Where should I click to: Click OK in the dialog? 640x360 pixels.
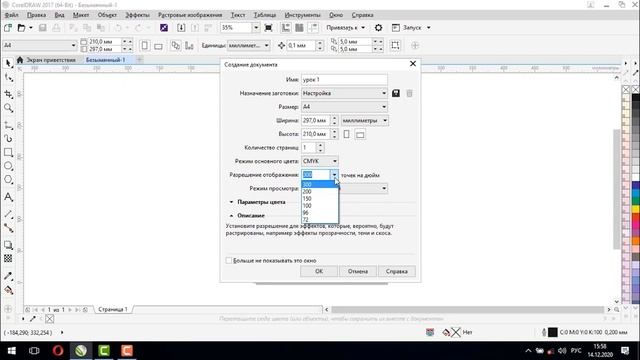319,271
